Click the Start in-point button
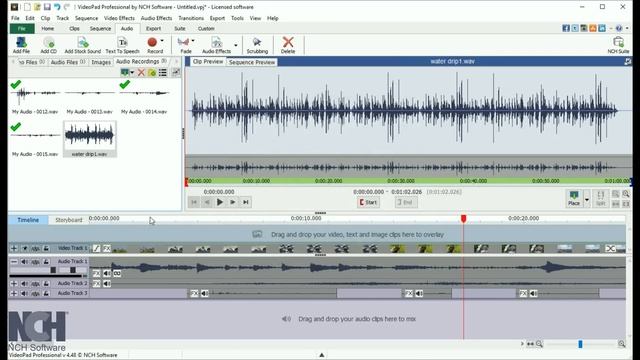Viewport: 640px width, 360px height. (368, 202)
